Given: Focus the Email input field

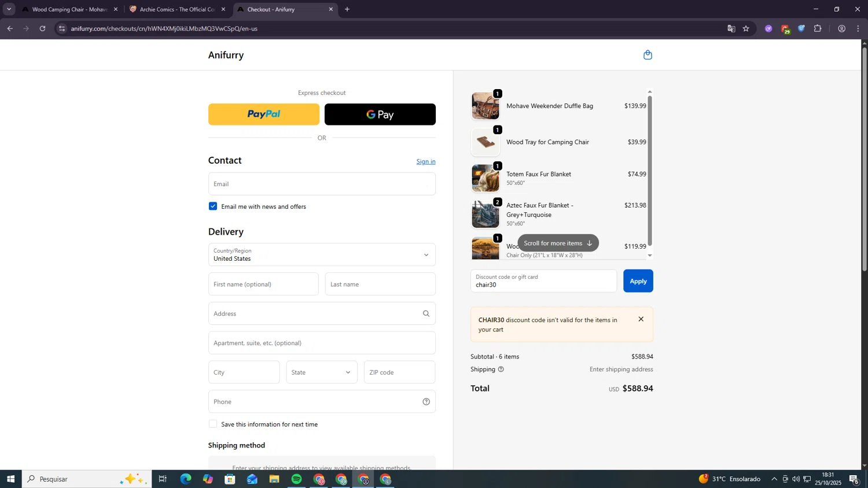Looking at the screenshot, I should click(x=322, y=184).
